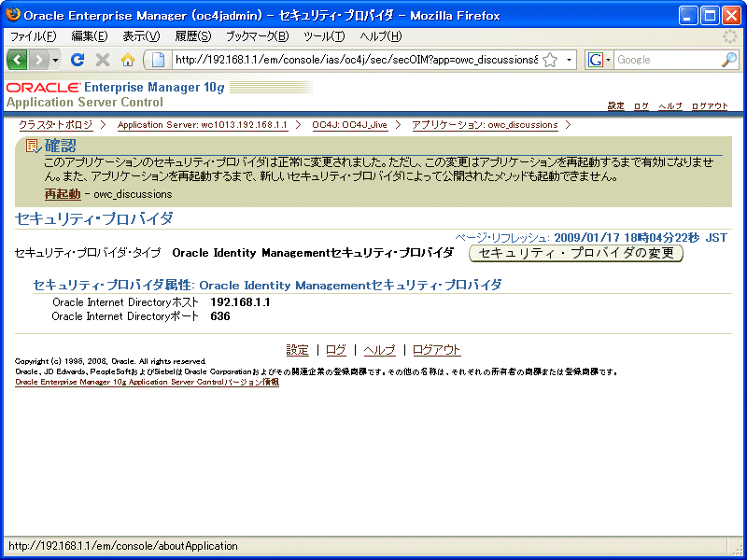Click the status bar URL text
This screenshot has height=560, width=747.
tap(123, 546)
